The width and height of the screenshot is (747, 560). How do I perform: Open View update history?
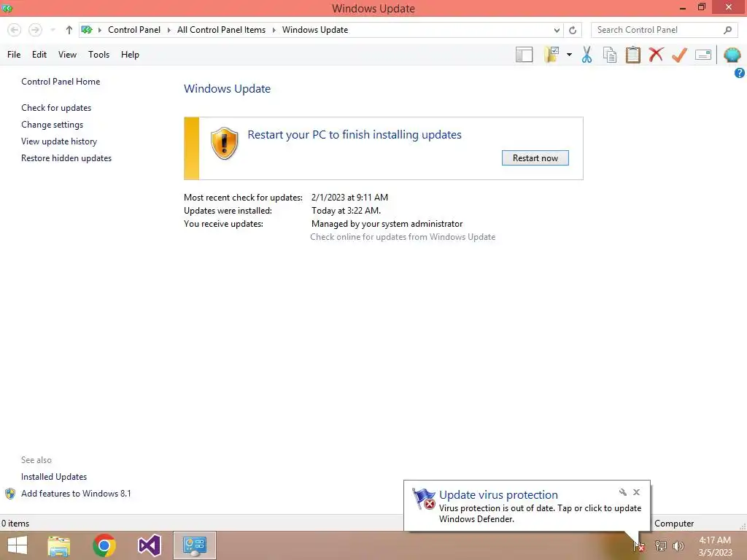[59, 141]
